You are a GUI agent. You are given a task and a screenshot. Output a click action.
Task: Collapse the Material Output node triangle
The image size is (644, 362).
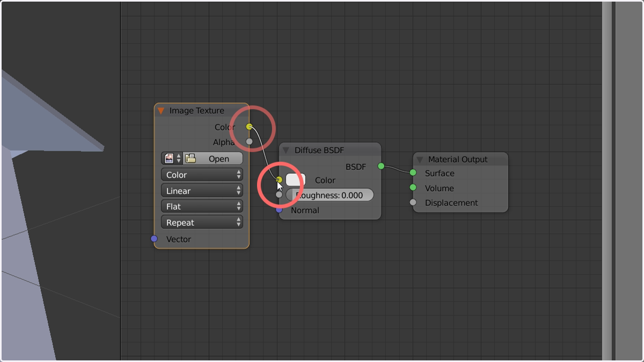point(420,159)
